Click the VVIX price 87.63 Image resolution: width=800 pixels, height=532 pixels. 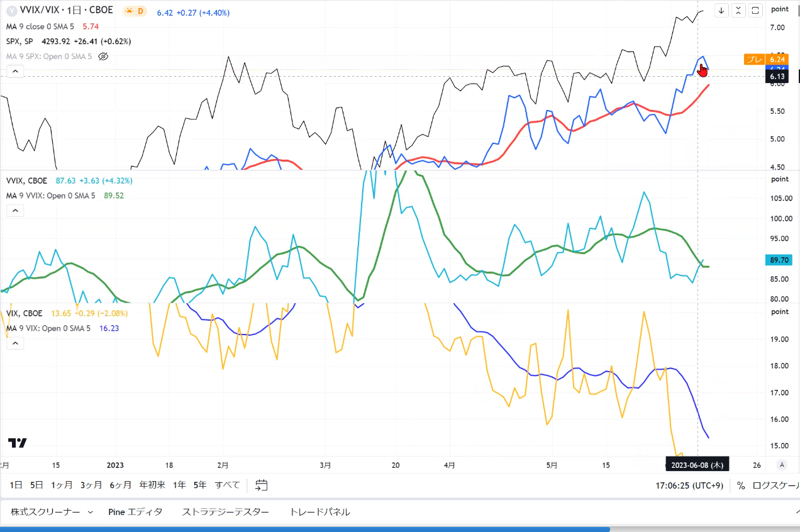pos(65,180)
